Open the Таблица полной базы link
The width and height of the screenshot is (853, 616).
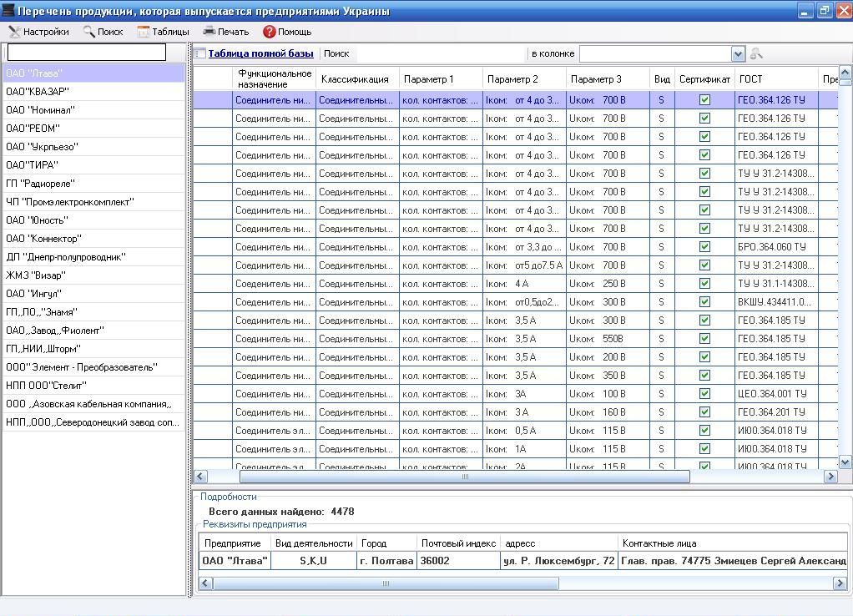point(260,53)
